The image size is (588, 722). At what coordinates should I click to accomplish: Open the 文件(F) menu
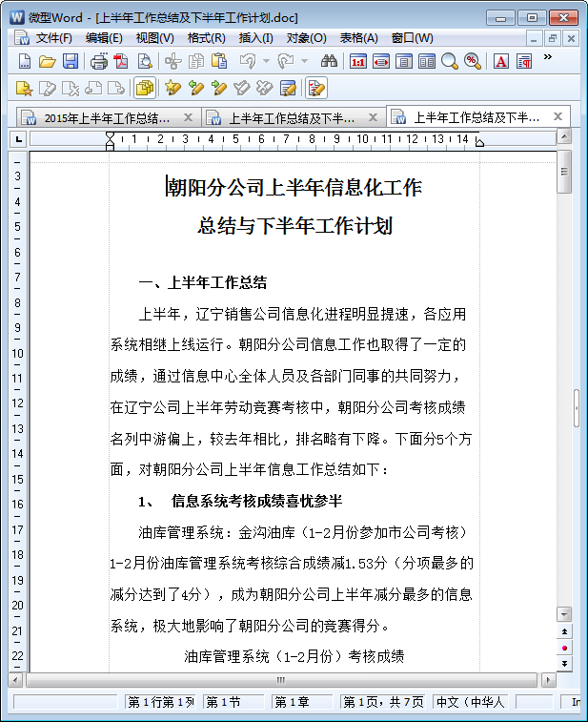[53, 38]
